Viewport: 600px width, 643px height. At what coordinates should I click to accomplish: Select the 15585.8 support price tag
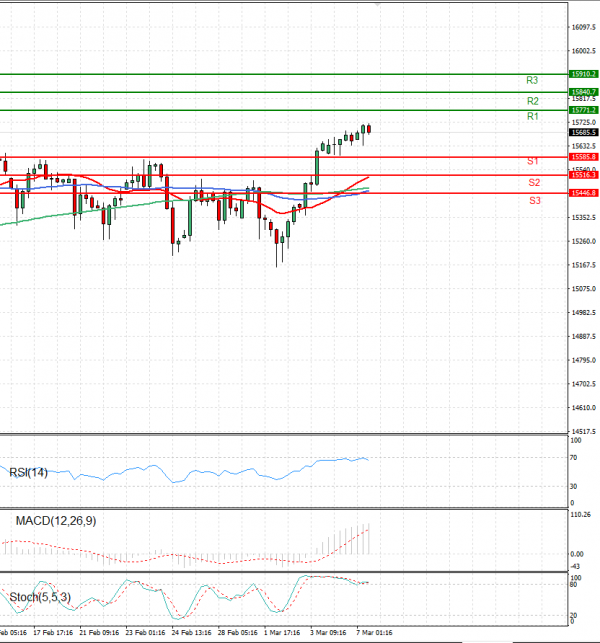(584, 157)
